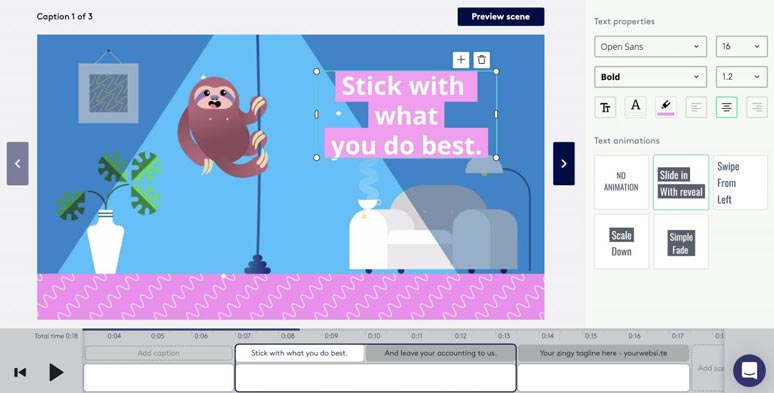Select the middle scene block in timeline
This screenshot has width=774, height=393.
(375, 378)
